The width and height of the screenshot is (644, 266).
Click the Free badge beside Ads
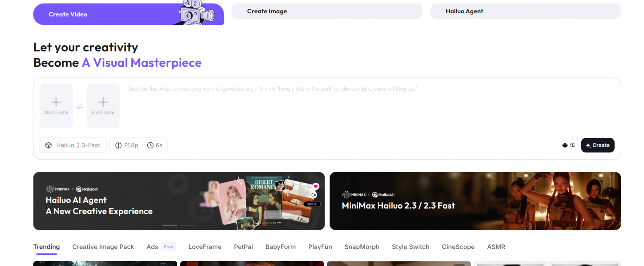click(169, 247)
